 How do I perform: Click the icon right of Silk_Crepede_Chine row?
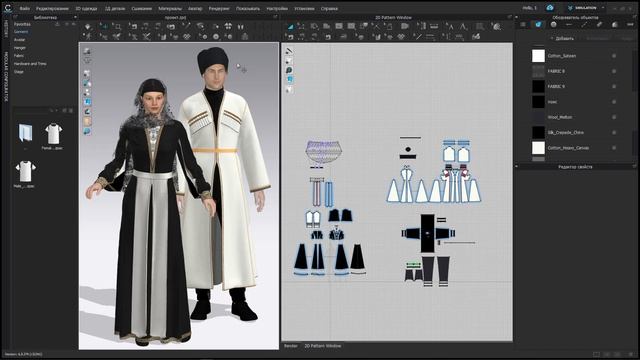point(614,132)
